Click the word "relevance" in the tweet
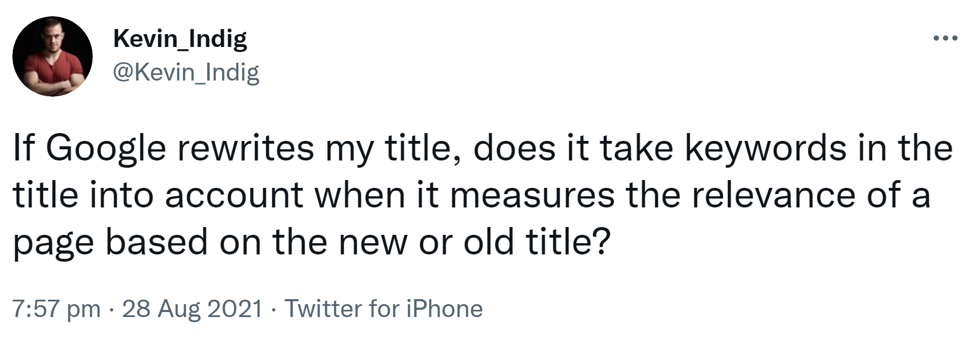980x345 pixels. (773, 196)
